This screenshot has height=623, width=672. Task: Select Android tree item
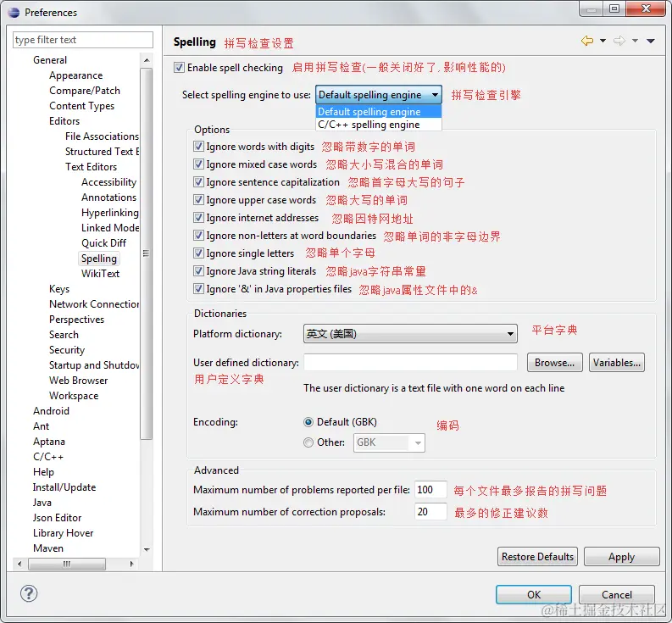[x=51, y=411]
